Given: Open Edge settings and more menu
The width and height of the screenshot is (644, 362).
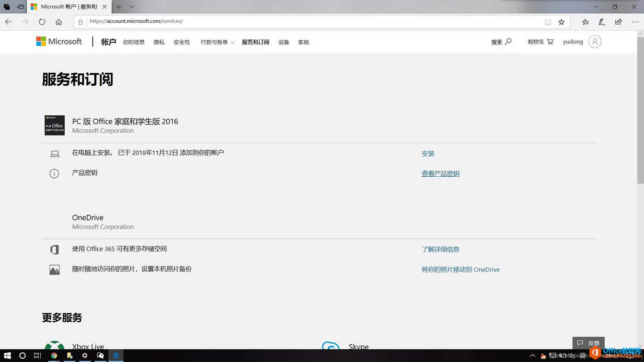Looking at the screenshot, I should click(635, 22).
